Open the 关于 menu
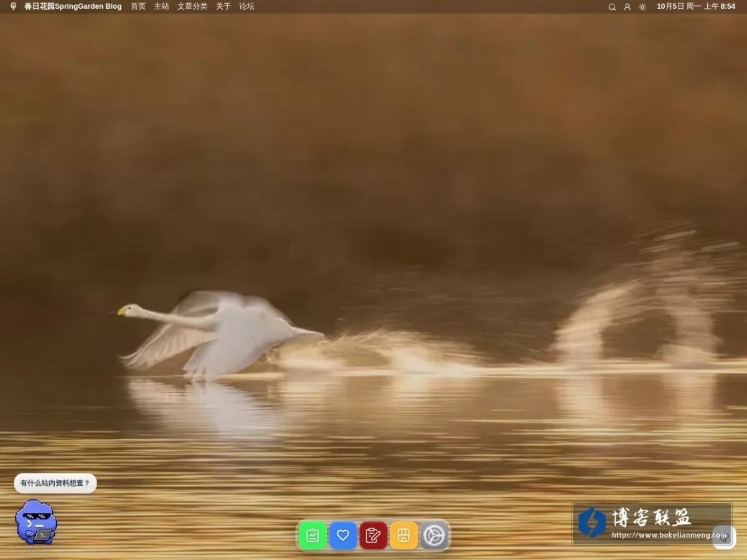The width and height of the screenshot is (747, 560). coord(223,6)
